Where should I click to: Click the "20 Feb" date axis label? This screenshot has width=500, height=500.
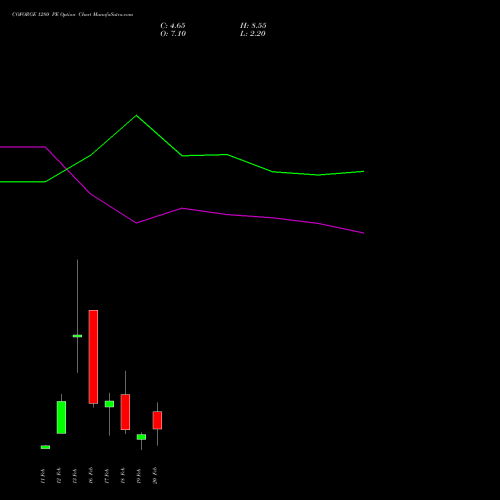pos(155,475)
